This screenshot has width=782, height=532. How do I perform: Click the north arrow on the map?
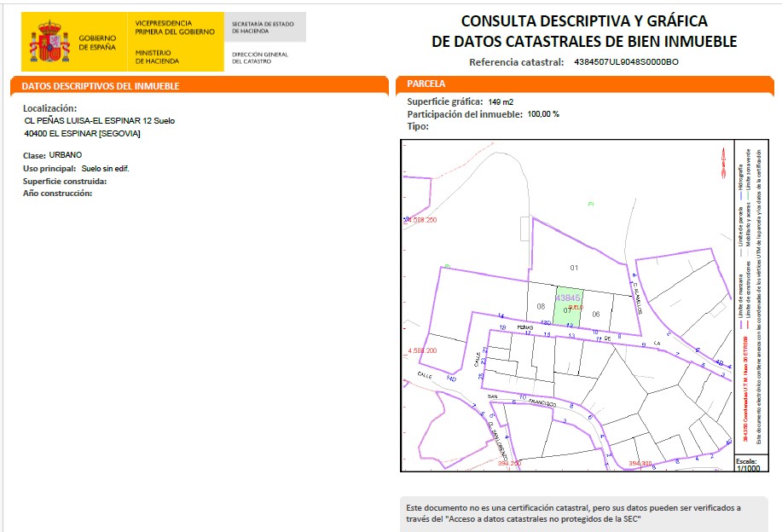[723, 163]
